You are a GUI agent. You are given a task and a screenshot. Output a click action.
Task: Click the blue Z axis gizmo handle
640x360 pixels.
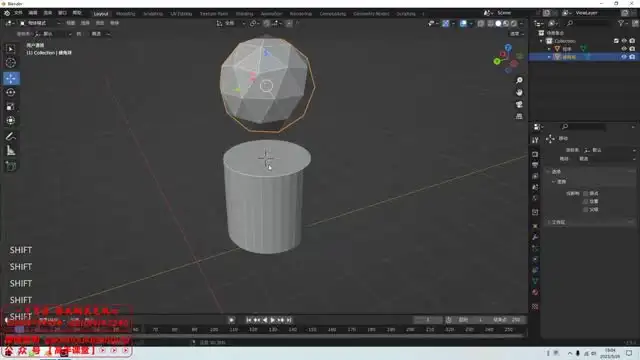coord(508,48)
